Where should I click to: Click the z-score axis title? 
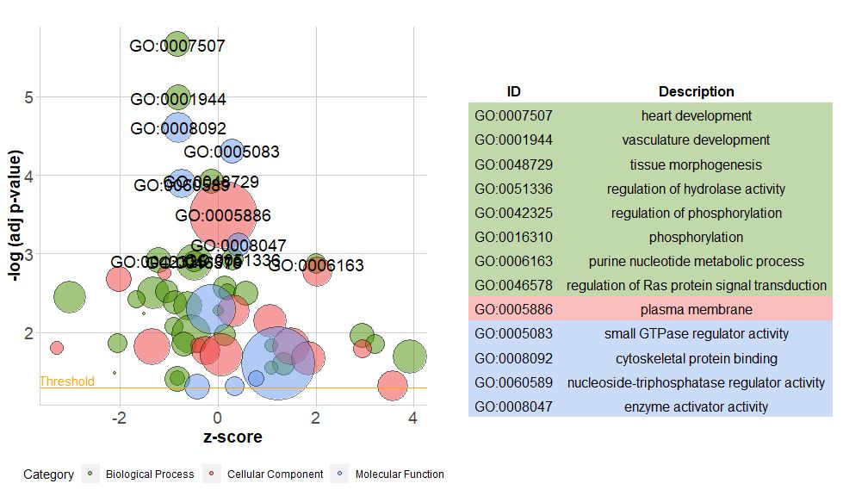tap(232, 437)
